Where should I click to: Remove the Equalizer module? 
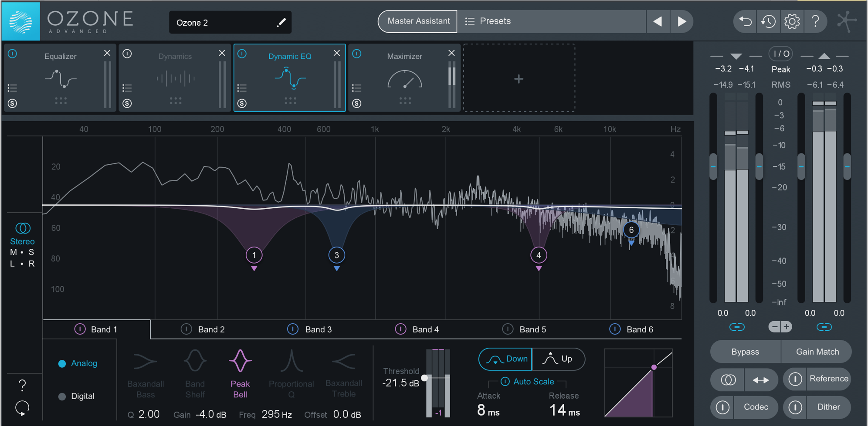tap(107, 53)
